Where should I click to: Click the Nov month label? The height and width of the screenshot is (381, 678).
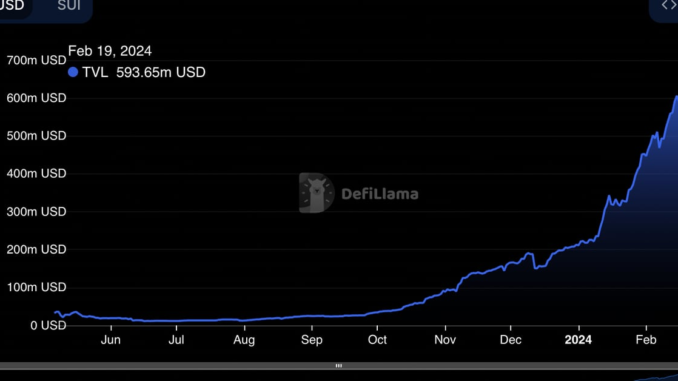[x=445, y=340]
